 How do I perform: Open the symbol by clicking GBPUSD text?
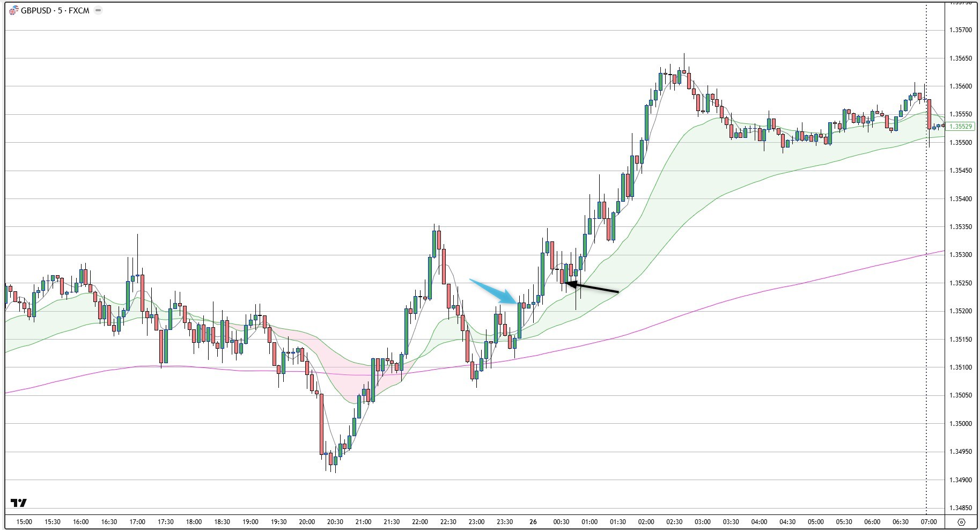[37, 9]
